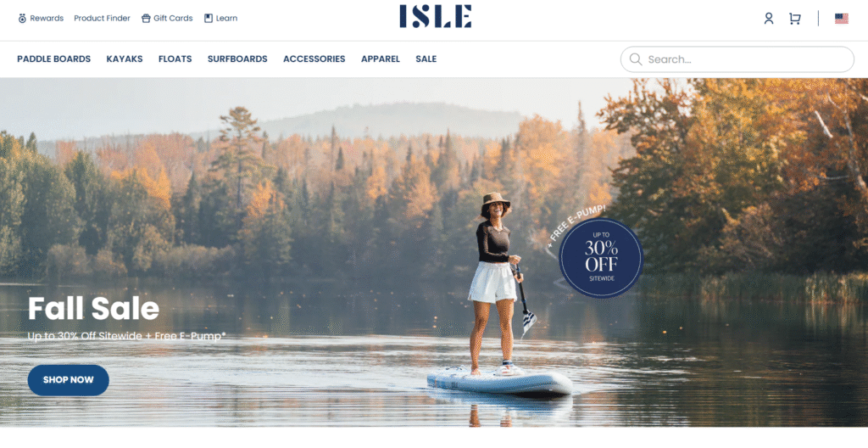Click the magnifying glass search icon

tap(636, 59)
